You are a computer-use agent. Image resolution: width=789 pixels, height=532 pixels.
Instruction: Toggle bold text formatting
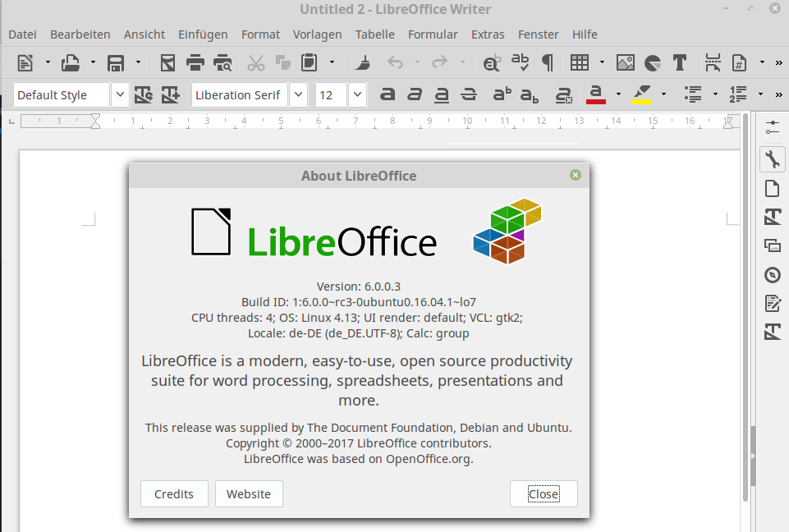(388, 94)
